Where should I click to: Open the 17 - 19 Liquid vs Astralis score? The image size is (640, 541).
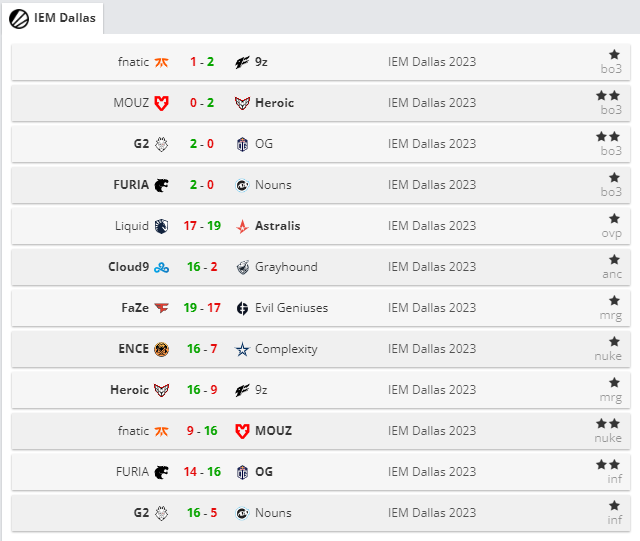click(202, 226)
